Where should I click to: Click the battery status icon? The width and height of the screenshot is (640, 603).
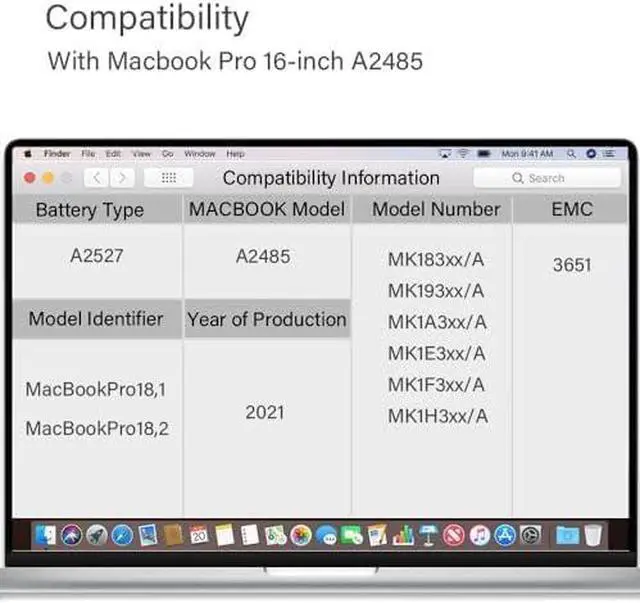[484, 154]
